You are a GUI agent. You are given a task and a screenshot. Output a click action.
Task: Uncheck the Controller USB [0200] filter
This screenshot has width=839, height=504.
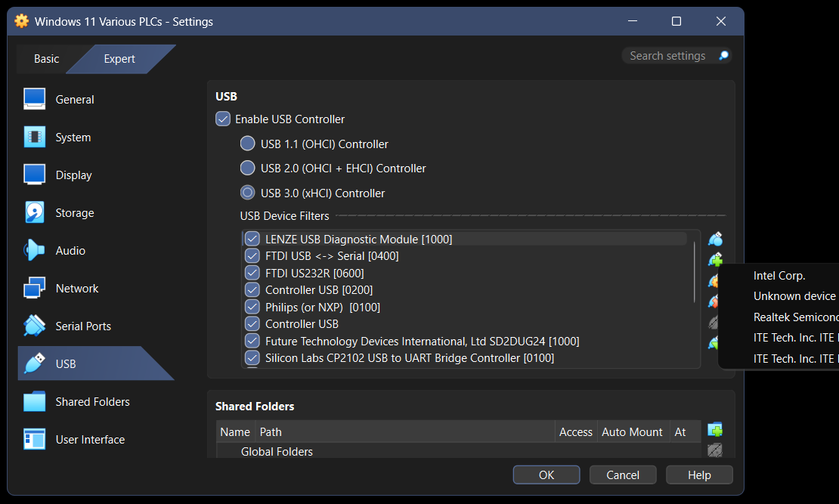[252, 290]
